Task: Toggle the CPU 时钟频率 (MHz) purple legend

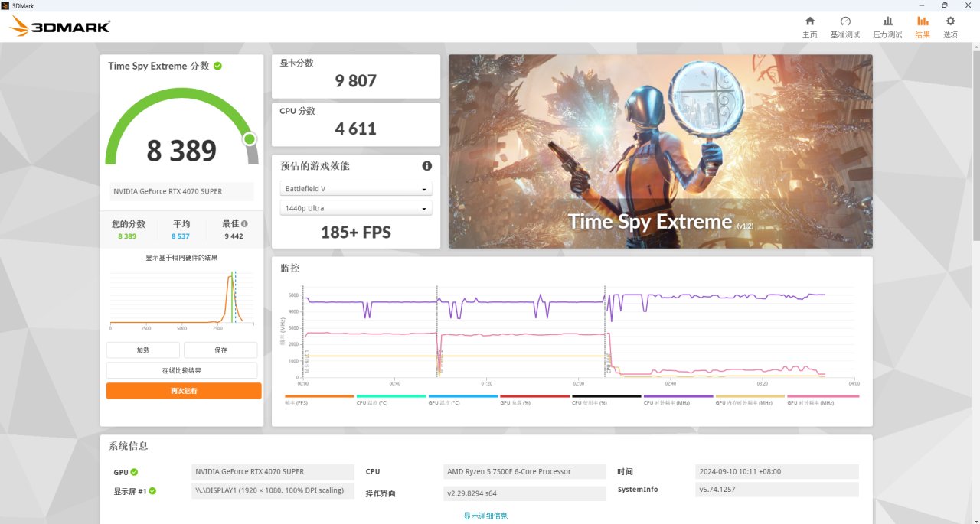Action: click(x=678, y=399)
